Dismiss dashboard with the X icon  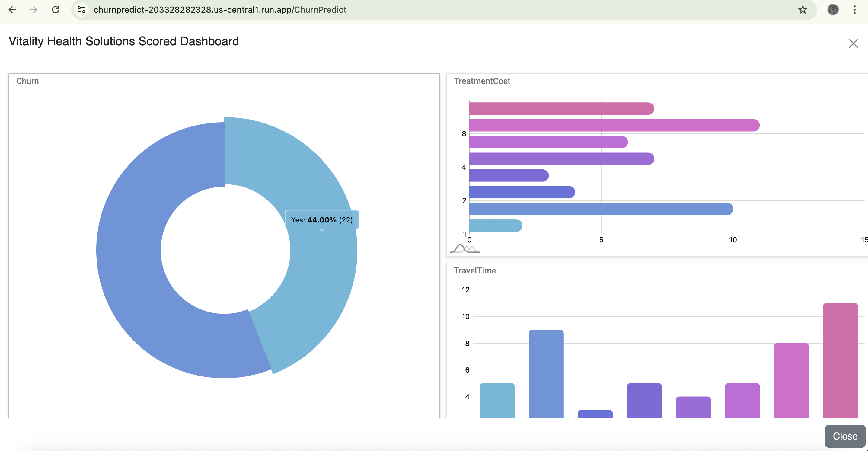pyautogui.click(x=853, y=43)
